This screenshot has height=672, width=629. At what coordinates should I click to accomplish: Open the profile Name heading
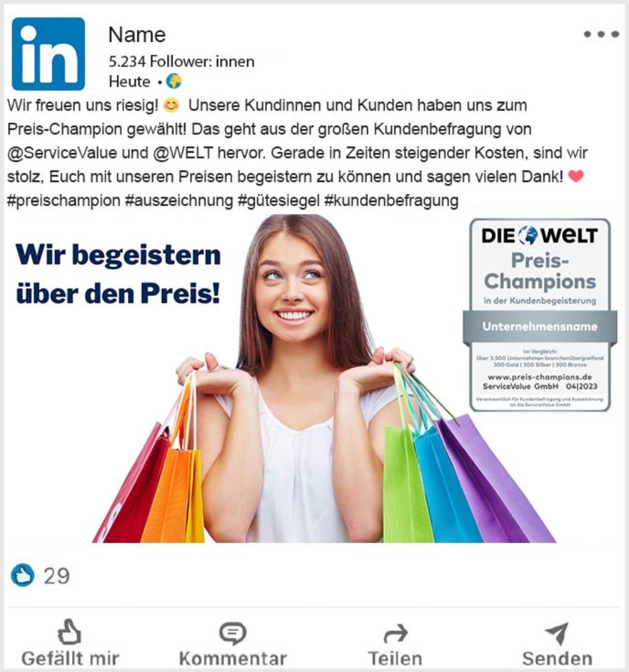point(137,35)
